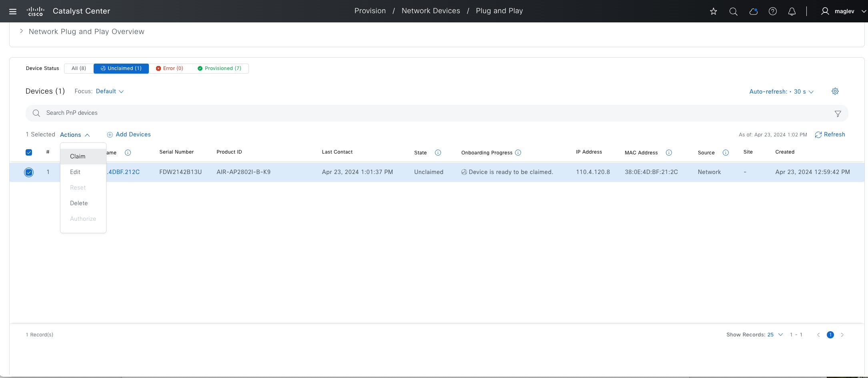This screenshot has height=378, width=868.
Task: Open table settings gear icon
Action: coord(835,91)
